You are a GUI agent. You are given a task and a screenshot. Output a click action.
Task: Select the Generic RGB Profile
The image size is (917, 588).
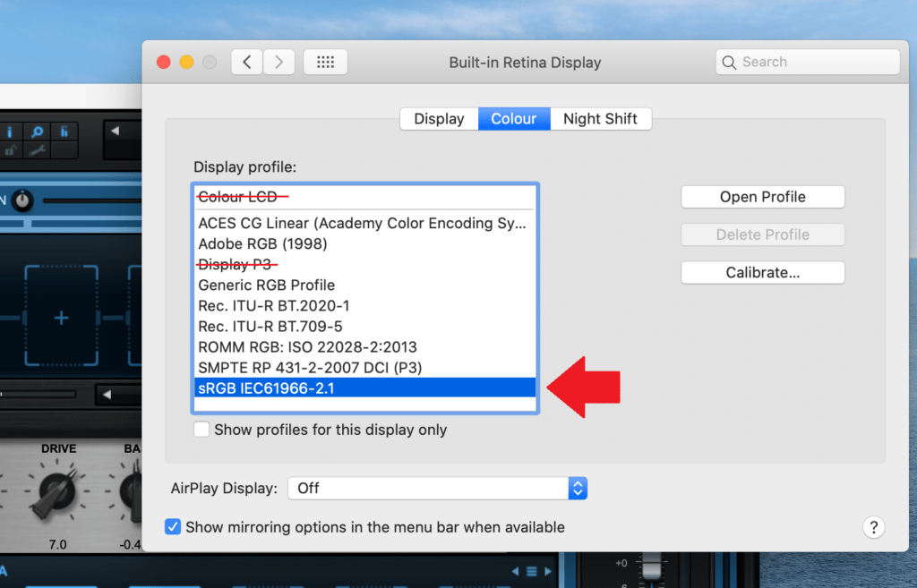click(365, 285)
